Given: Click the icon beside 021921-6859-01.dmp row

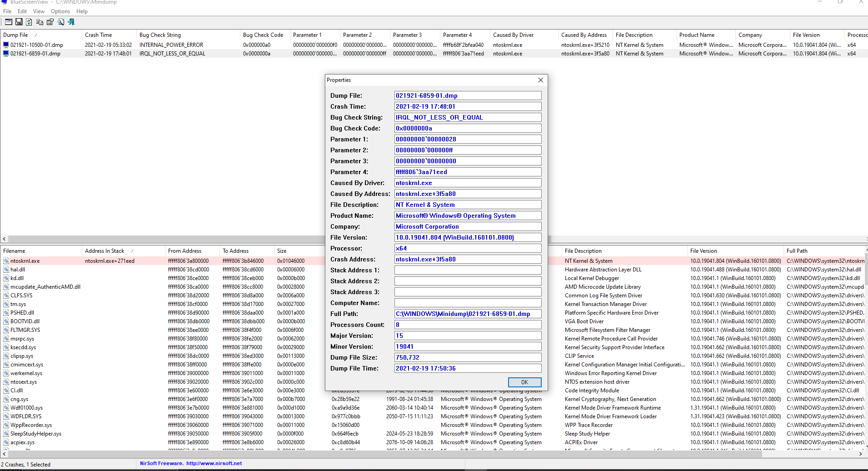Looking at the screenshot, I should click(6, 54).
